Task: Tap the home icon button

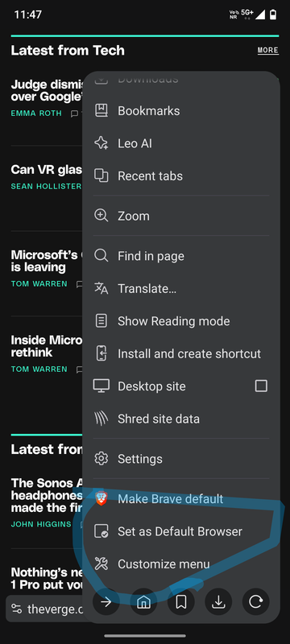Action: 143,602
